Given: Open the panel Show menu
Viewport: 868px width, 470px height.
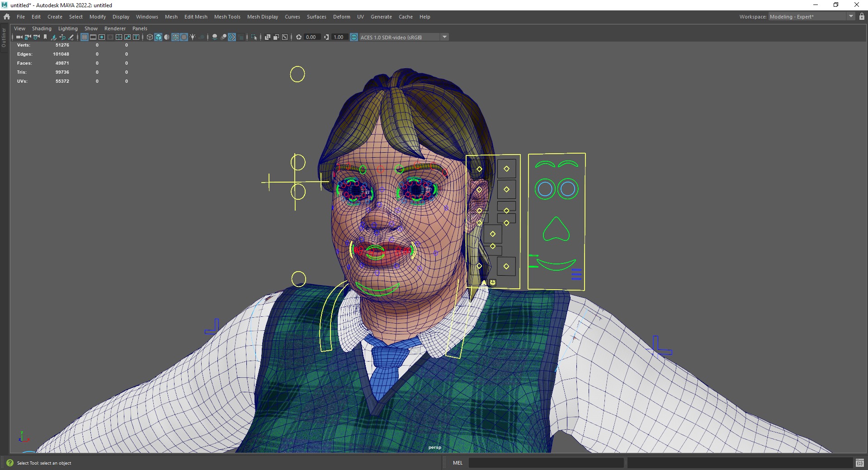Looking at the screenshot, I should click(91, 28).
